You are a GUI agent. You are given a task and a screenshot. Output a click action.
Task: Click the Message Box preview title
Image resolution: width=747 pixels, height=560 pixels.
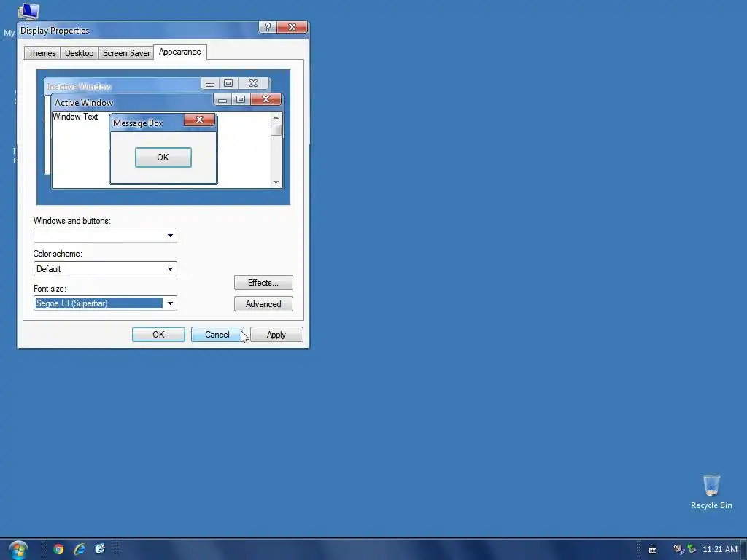tap(138, 123)
